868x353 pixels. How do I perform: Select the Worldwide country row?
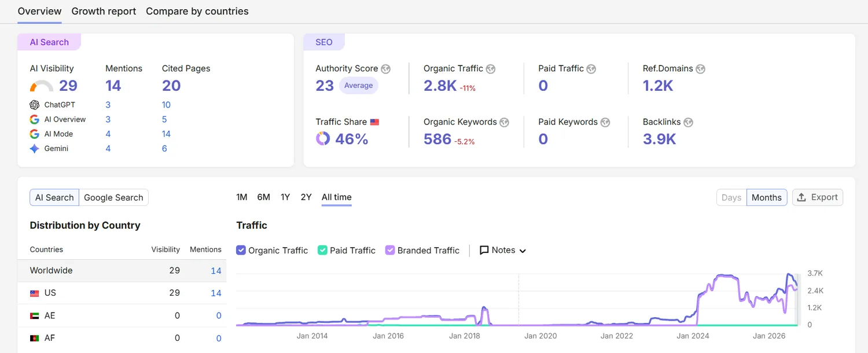click(122, 271)
